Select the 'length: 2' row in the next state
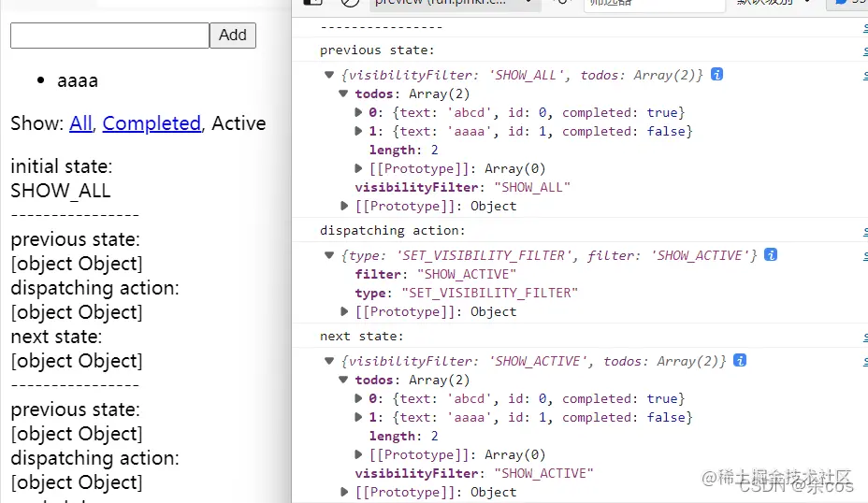This screenshot has width=868, height=503. [x=403, y=436]
